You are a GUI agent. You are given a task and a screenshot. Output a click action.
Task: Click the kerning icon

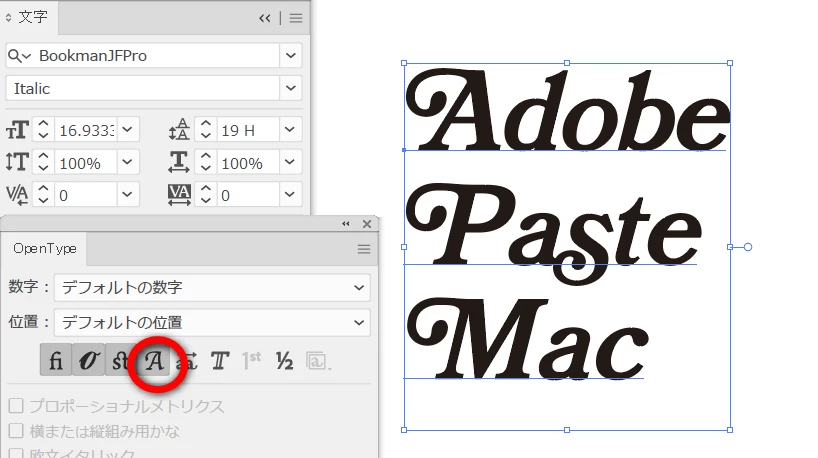pyautogui.click(x=17, y=195)
